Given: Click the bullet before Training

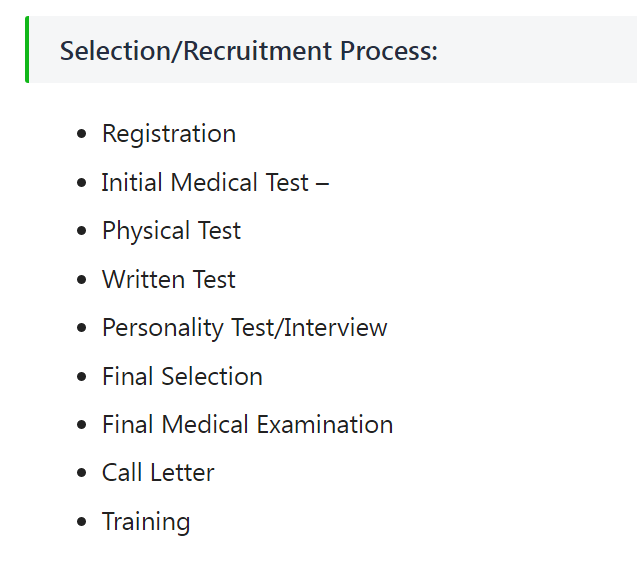Looking at the screenshot, I should tap(82, 522).
